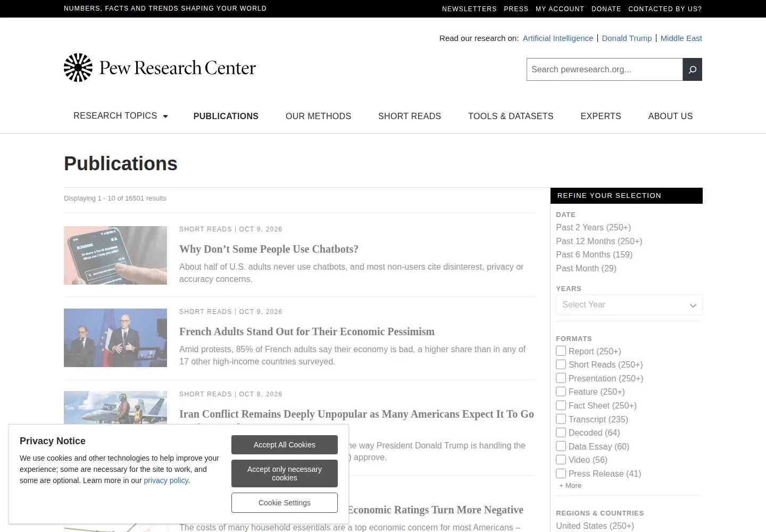Follow the privacy policy link
The image size is (766, 532).
point(166,480)
